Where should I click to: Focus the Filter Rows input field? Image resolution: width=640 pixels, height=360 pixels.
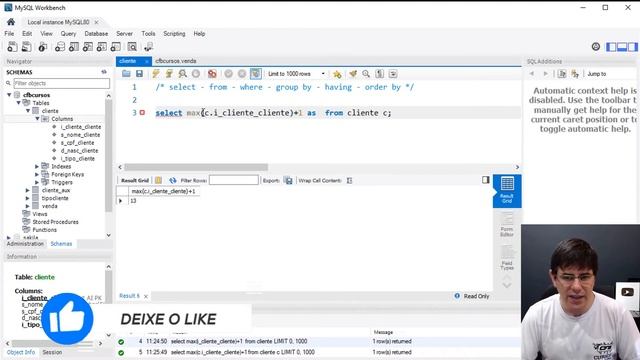coord(233,180)
